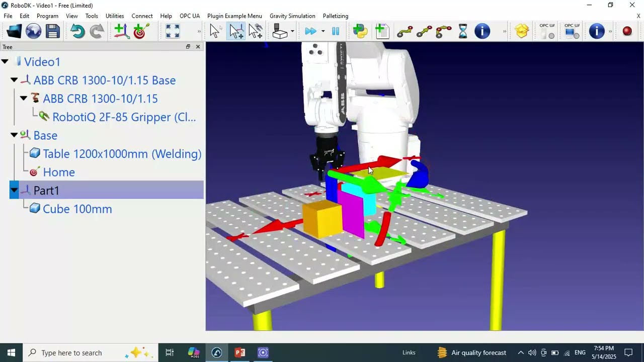644x362 pixels.
Task: Add a linear move instruction
Action: tap(424, 32)
